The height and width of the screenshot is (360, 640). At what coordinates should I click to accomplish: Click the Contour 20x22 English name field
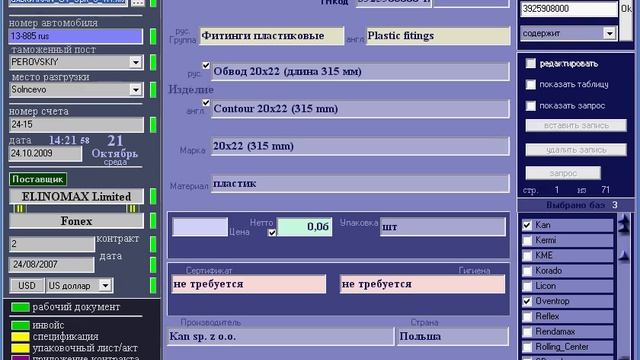click(x=360, y=109)
